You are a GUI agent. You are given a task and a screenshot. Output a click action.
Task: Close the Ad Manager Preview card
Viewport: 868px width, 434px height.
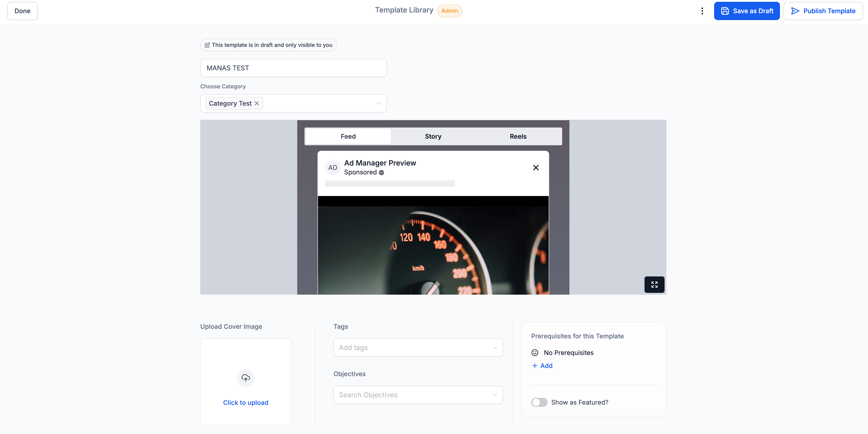pos(536,168)
